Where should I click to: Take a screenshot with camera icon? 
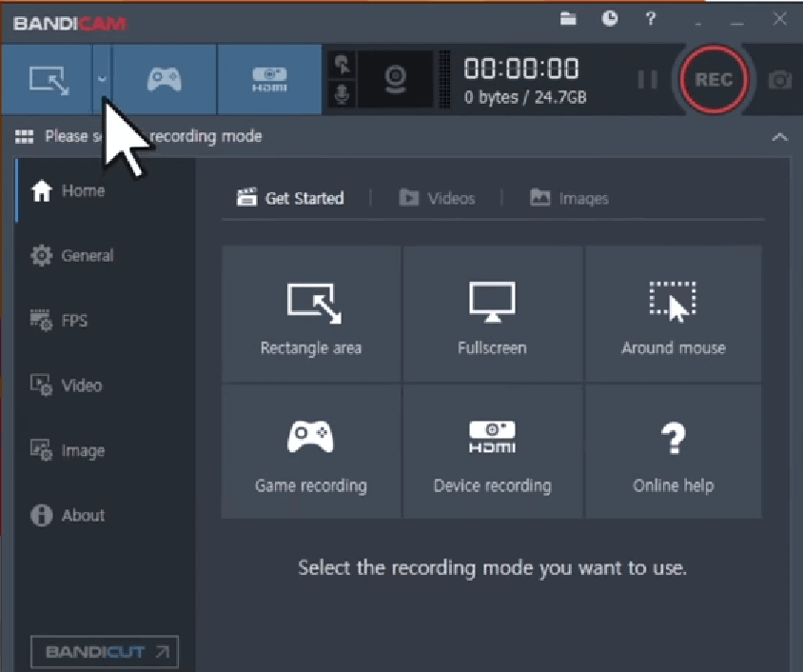tap(780, 80)
